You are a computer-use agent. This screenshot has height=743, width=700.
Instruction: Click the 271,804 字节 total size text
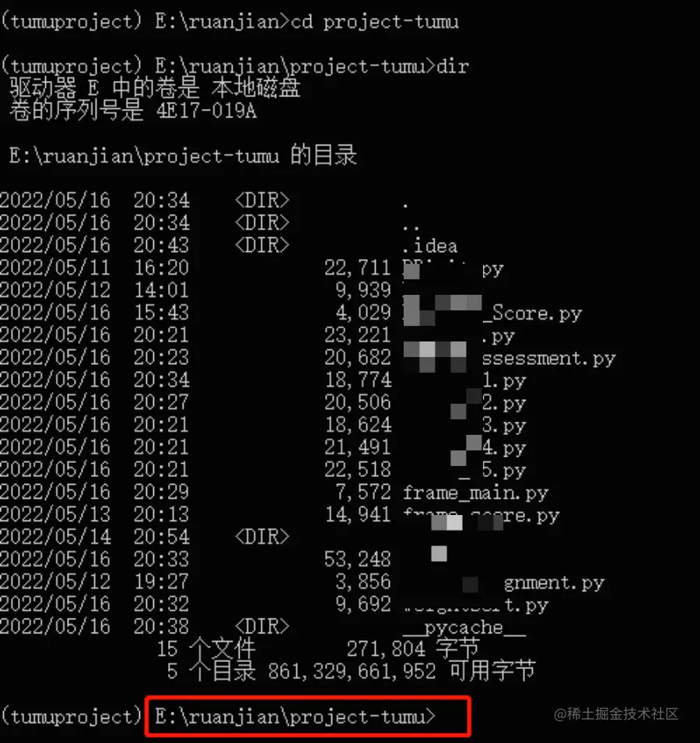(x=413, y=649)
